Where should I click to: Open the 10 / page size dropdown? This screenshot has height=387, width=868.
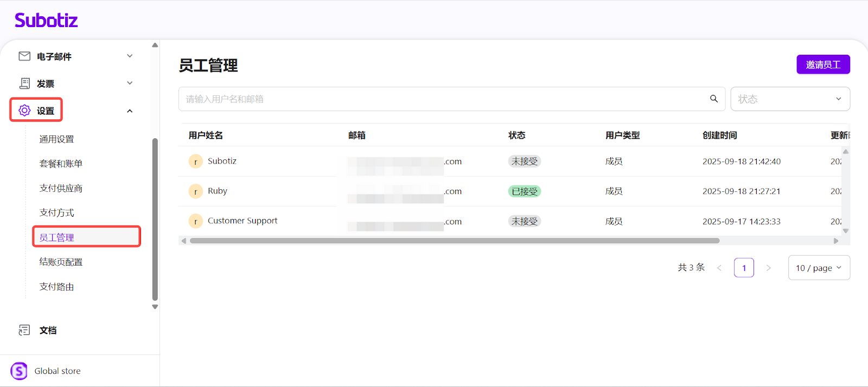(819, 268)
